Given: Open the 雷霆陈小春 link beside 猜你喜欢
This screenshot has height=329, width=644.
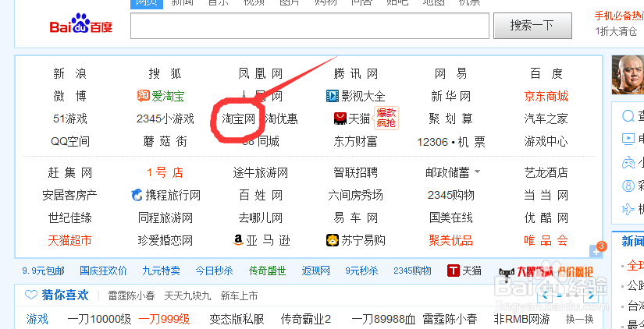Looking at the screenshot, I should [131, 295].
